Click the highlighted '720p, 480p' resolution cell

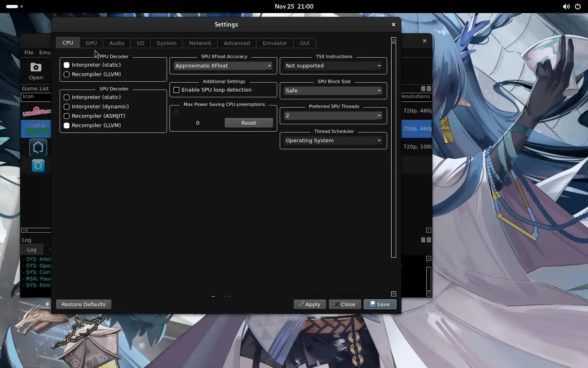pyautogui.click(x=417, y=128)
